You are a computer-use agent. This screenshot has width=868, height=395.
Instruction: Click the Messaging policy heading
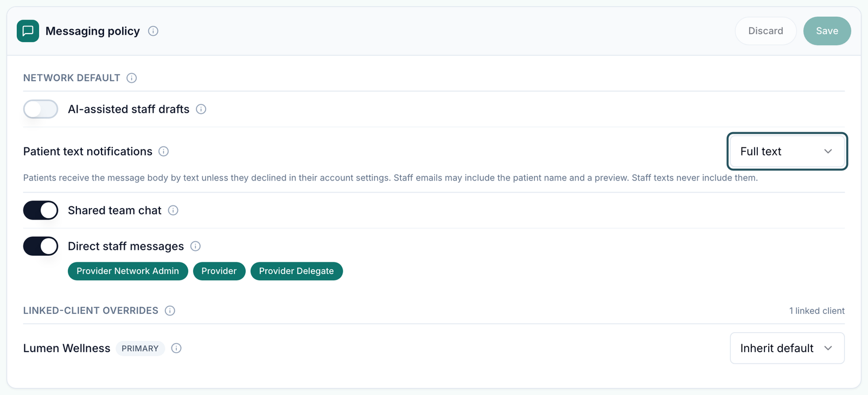point(93,31)
